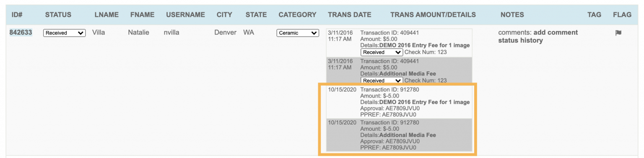Click the add comment link

[x=556, y=32]
